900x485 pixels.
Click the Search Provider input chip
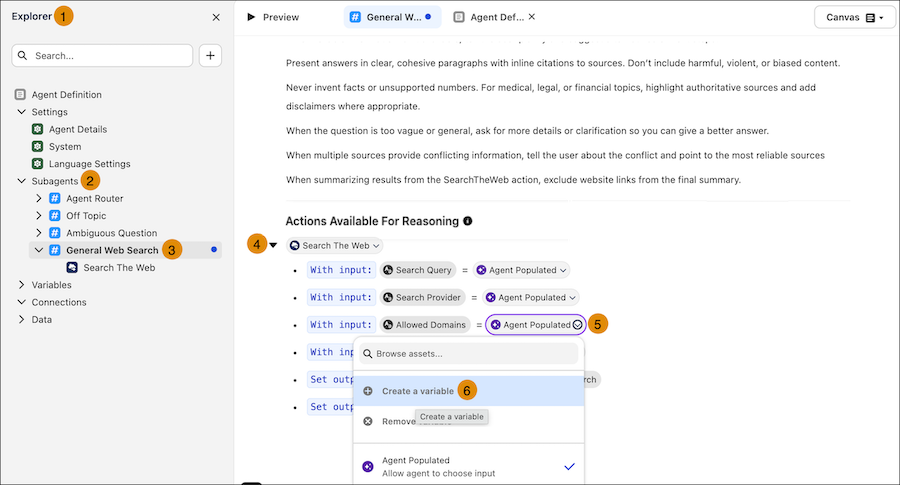(x=422, y=297)
